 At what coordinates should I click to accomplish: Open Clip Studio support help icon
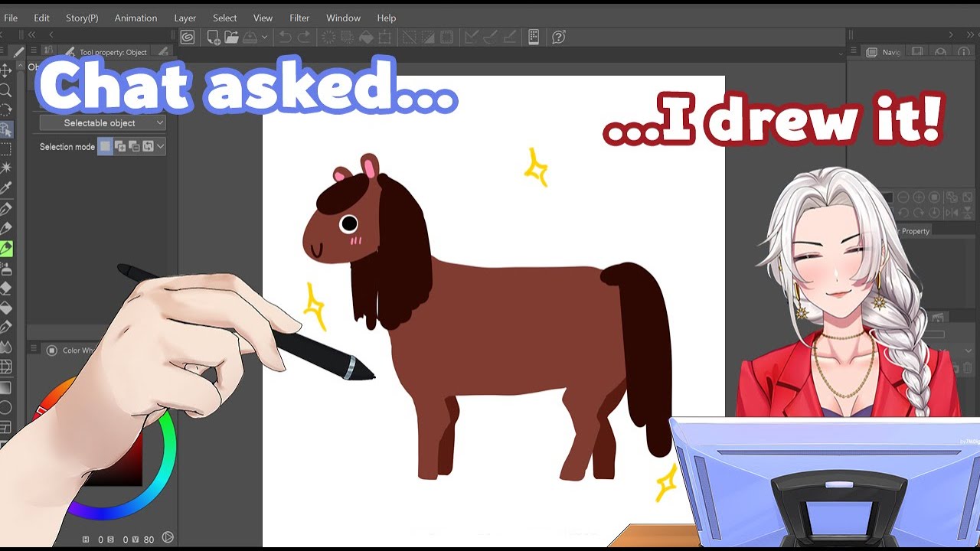[x=559, y=37]
